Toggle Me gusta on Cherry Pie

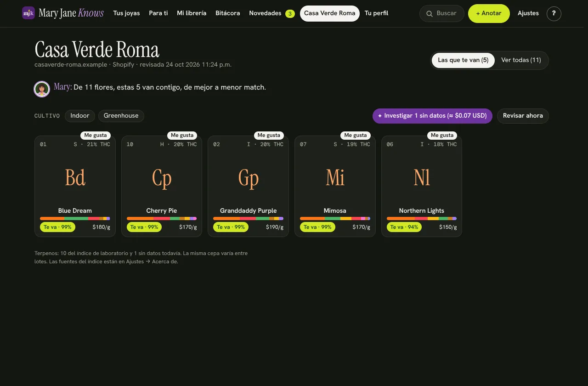[x=182, y=136]
